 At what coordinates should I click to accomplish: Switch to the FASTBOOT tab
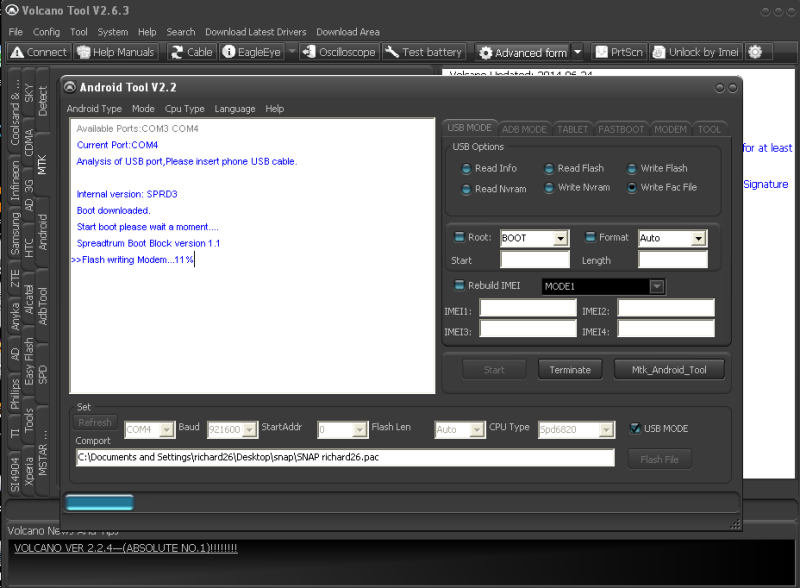621,129
